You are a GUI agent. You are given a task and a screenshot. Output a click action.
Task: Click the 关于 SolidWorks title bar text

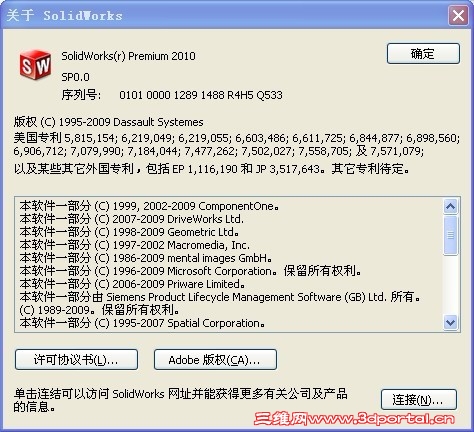(64, 16)
